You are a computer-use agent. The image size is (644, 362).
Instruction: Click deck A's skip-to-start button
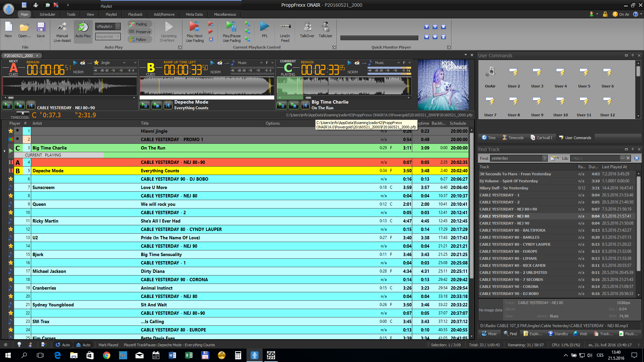click(31, 105)
